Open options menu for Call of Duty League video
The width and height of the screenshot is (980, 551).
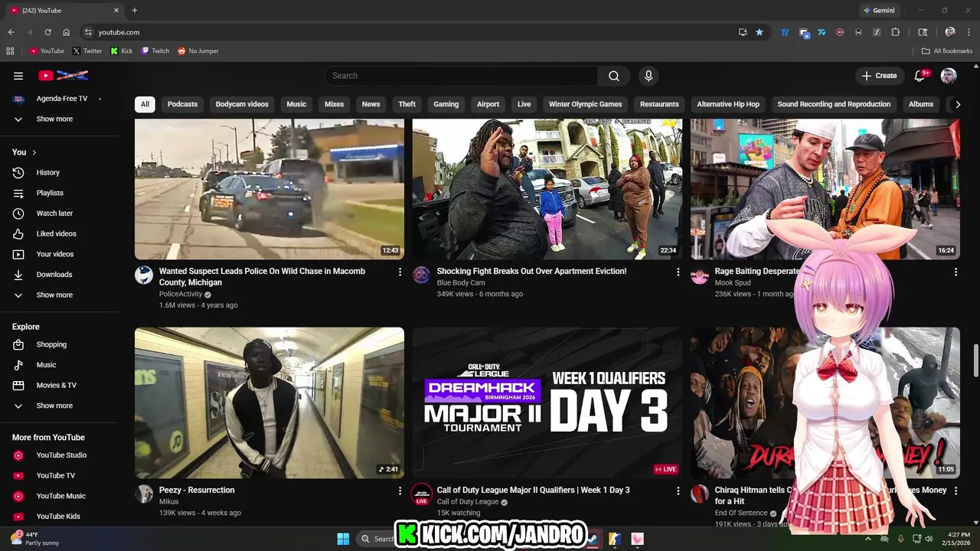click(x=678, y=491)
